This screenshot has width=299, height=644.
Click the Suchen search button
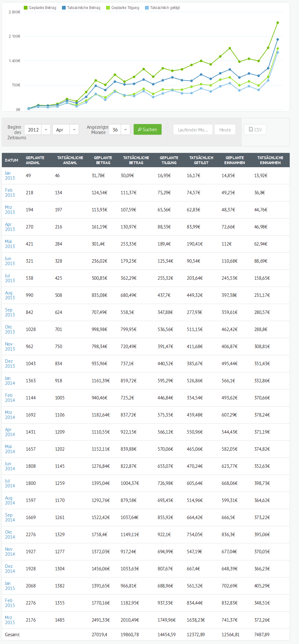(x=148, y=130)
